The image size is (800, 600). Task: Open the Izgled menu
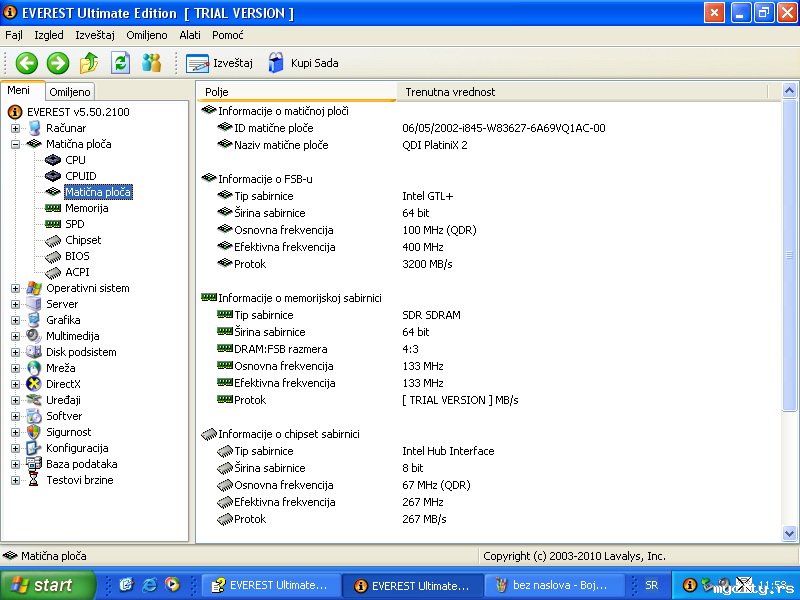tap(49, 35)
